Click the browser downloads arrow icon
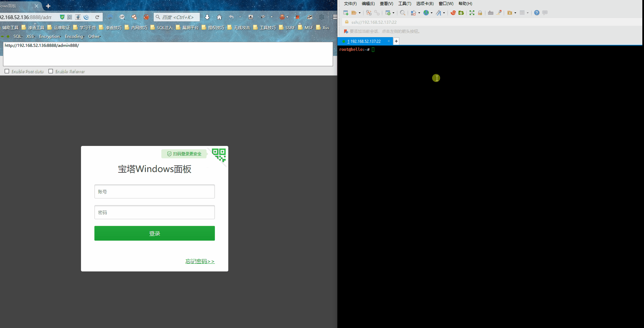644x328 pixels. click(x=207, y=17)
